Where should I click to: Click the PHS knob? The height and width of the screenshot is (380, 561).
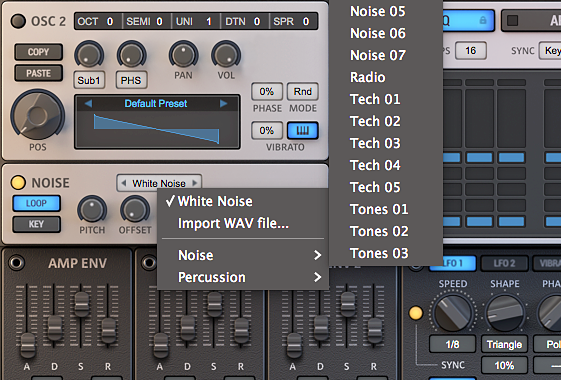click(x=131, y=55)
